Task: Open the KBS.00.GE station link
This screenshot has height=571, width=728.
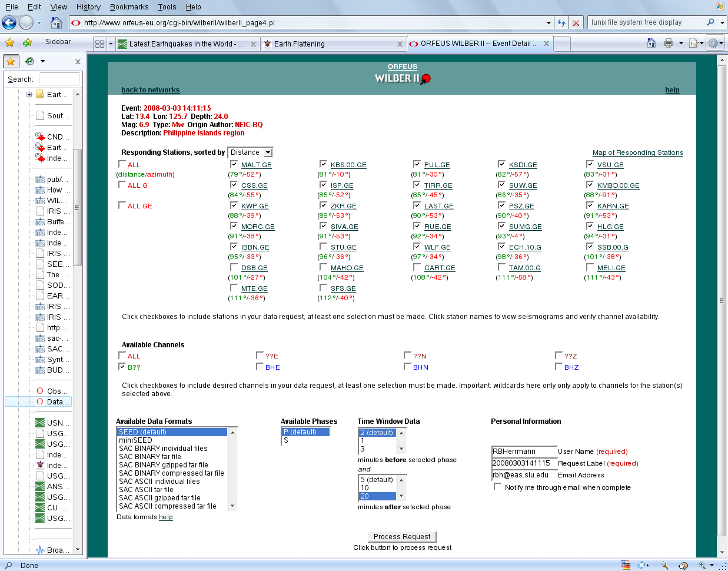Action: coord(348,165)
